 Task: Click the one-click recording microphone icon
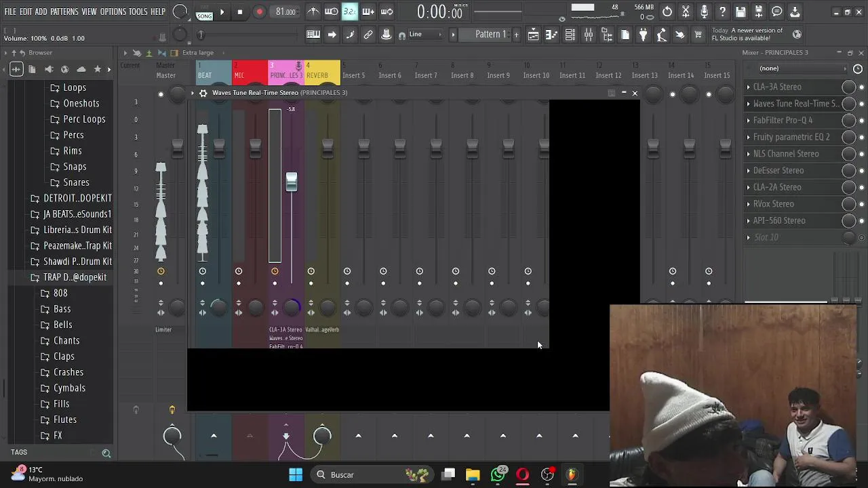[x=704, y=12]
